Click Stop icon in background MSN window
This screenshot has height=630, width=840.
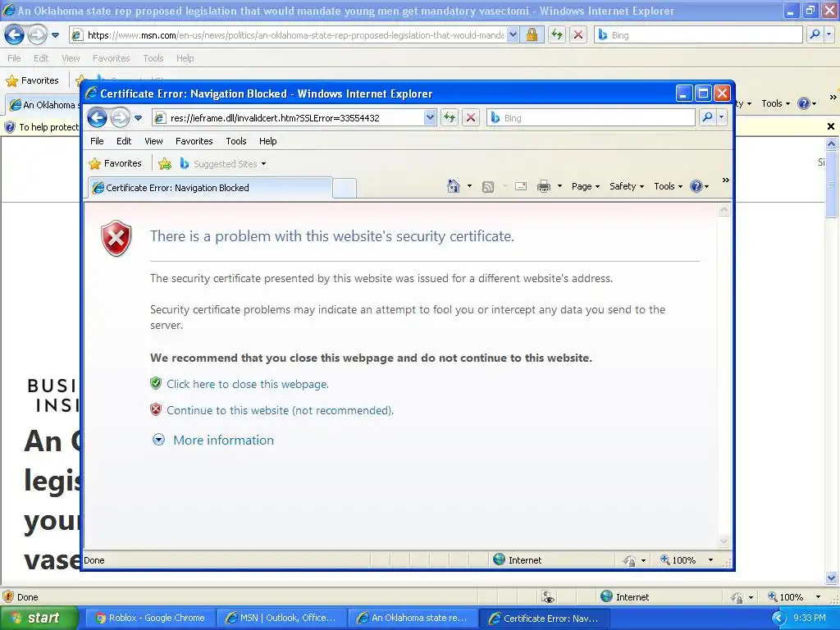tap(578, 34)
